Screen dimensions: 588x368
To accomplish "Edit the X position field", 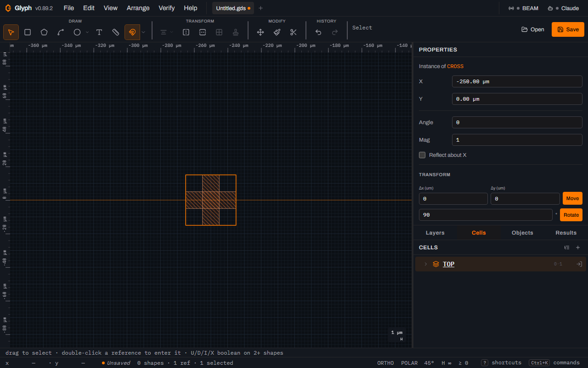I will pyautogui.click(x=517, y=81).
